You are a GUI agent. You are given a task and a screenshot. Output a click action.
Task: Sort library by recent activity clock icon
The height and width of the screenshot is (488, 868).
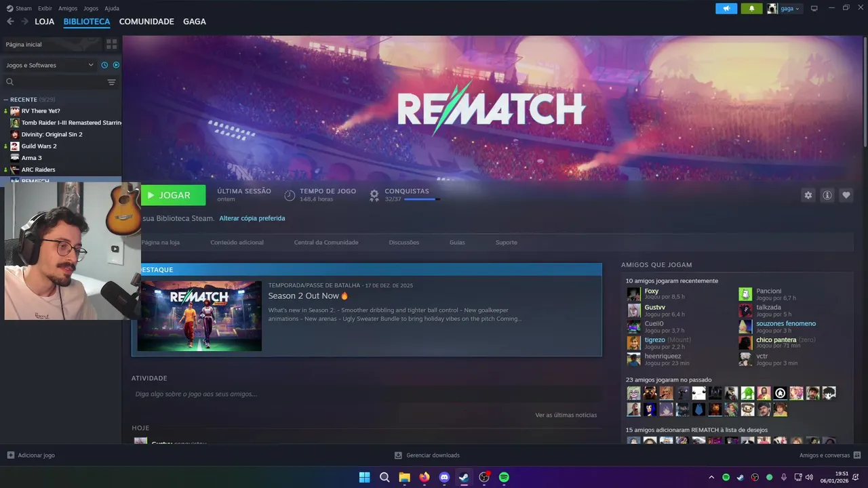coord(104,65)
